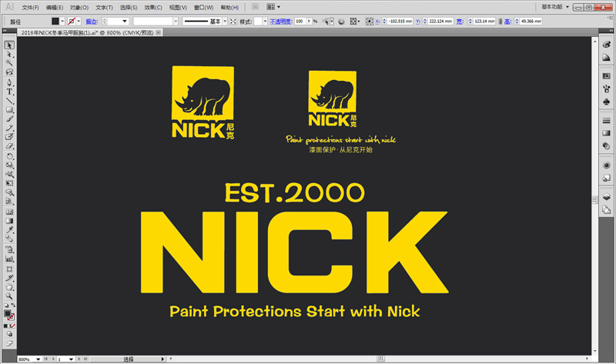Select the Pencil tool
Screen dimensions: 616x364
[9, 128]
